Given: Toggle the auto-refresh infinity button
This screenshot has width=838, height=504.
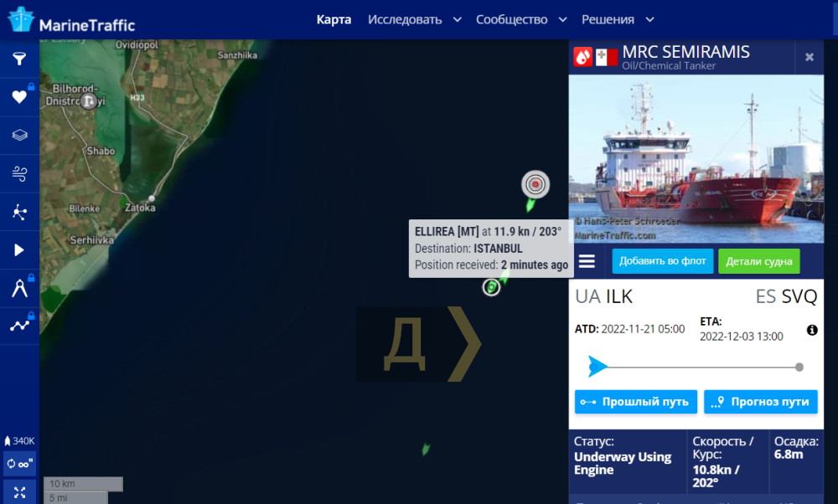Looking at the screenshot, I should 19,464.
